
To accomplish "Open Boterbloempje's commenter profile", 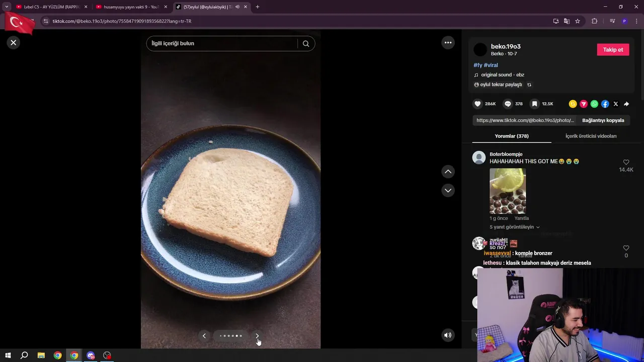I will coord(479,157).
